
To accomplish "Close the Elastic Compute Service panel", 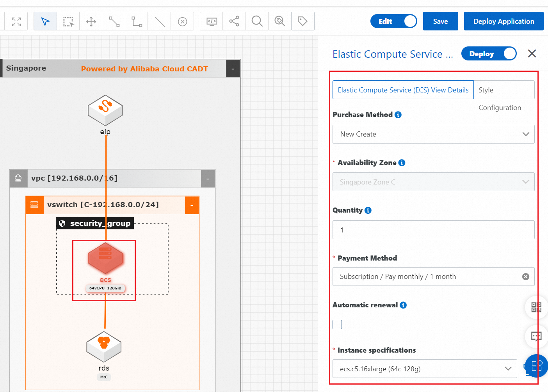I will 532,53.
